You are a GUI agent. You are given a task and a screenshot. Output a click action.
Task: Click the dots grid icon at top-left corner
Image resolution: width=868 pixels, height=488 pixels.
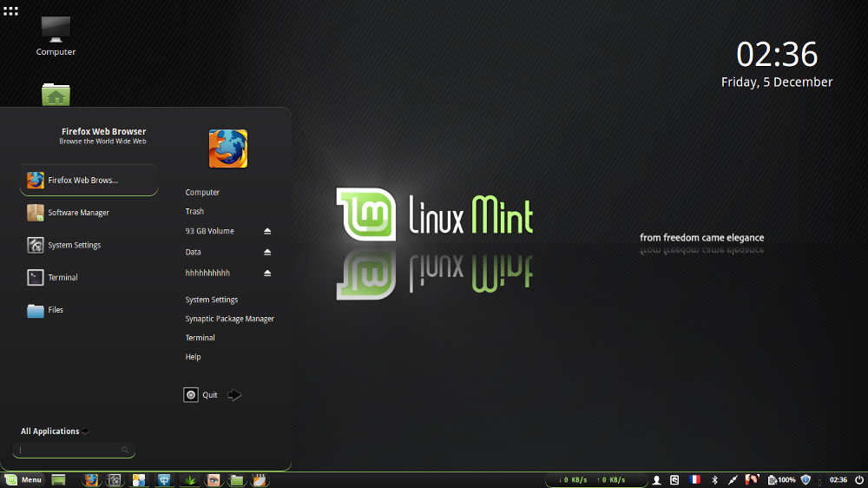10,10
